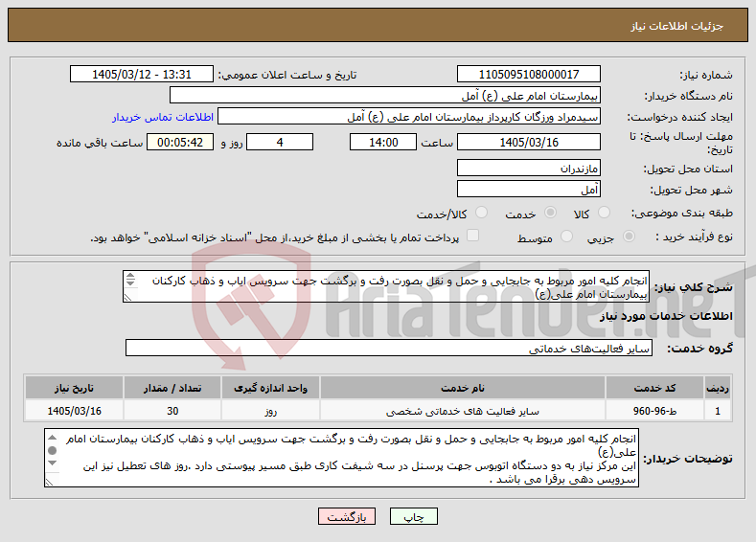Click the ساعت باقی مانده label
Image resolution: width=756 pixels, height=542 pixels.
[100, 143]
